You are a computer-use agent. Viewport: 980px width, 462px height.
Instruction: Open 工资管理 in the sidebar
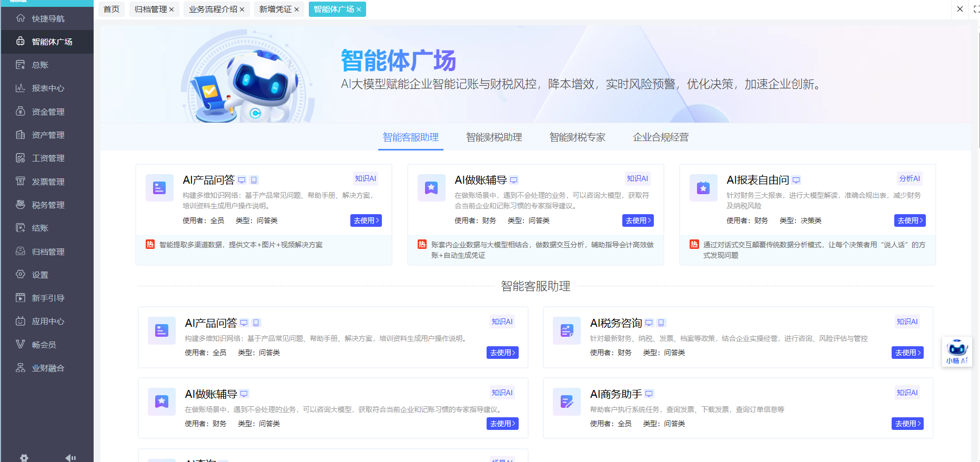(47, 158)
